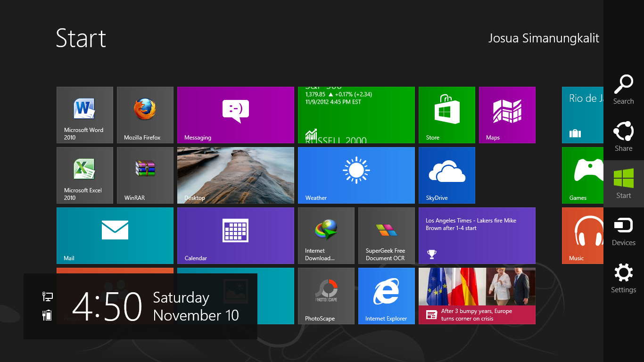The width and height of the screenshot is (644, 362).
Task: Open the Microsoft Word 2010 tile
Action: (x=85, y=115)
